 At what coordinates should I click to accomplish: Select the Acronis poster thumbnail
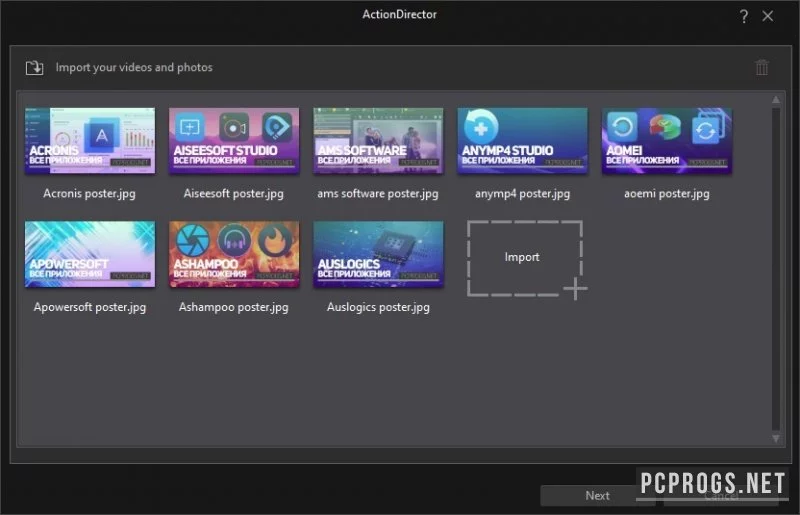(90, 141)
